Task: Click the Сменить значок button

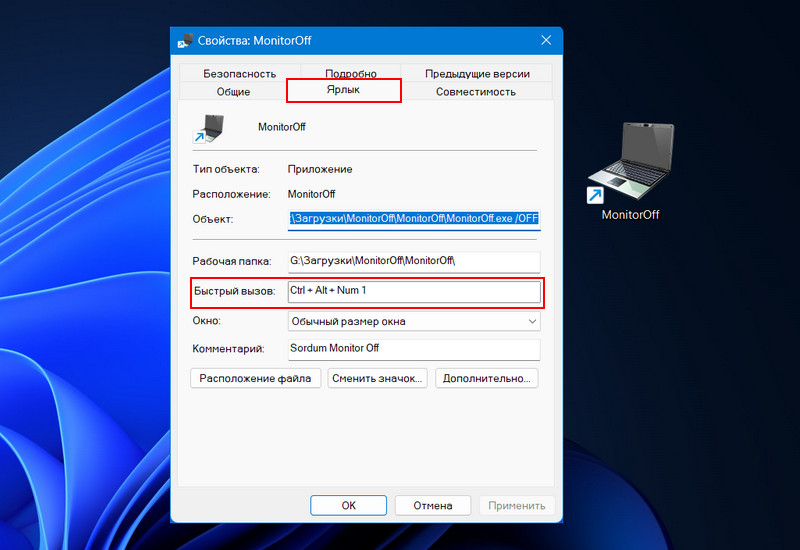Action: [377, 379]
